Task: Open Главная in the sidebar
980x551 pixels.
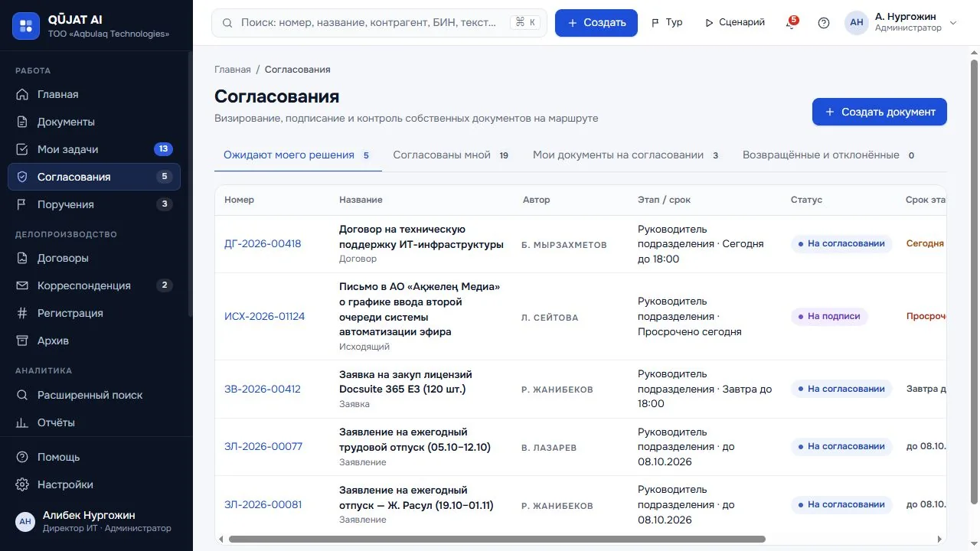Action: pyautogui.click(x=94, y=94)
